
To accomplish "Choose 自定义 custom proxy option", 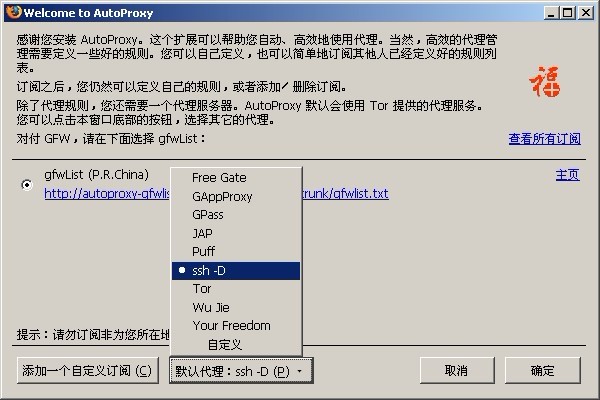I will pyautogui.click(x=236, y=344).
